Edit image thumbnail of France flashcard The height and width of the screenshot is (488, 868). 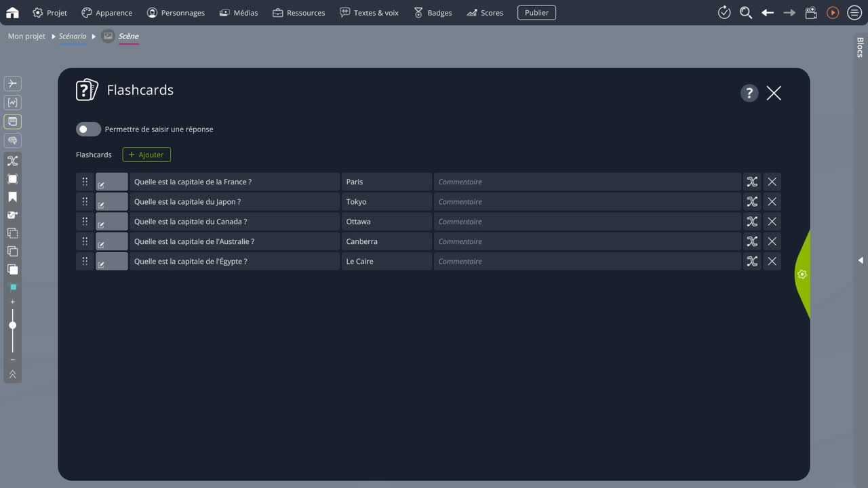point(111,182)
